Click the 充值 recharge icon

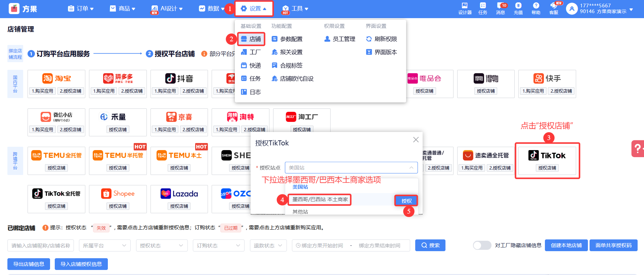(x=518, y=8)
